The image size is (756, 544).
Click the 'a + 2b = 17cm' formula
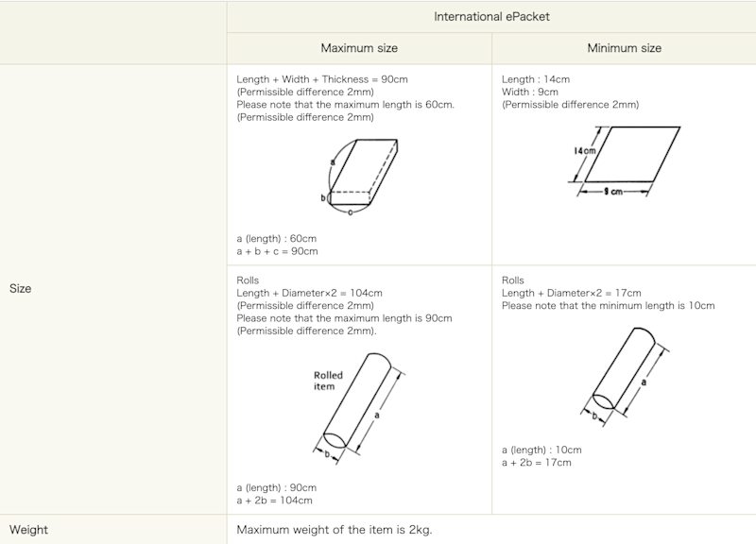pos(536,463)
